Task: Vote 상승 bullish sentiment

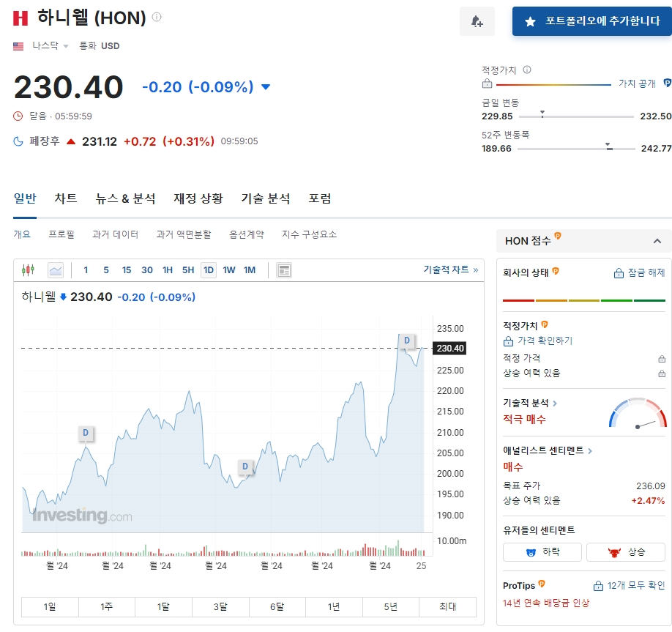Action: click(x=626, y=552)
